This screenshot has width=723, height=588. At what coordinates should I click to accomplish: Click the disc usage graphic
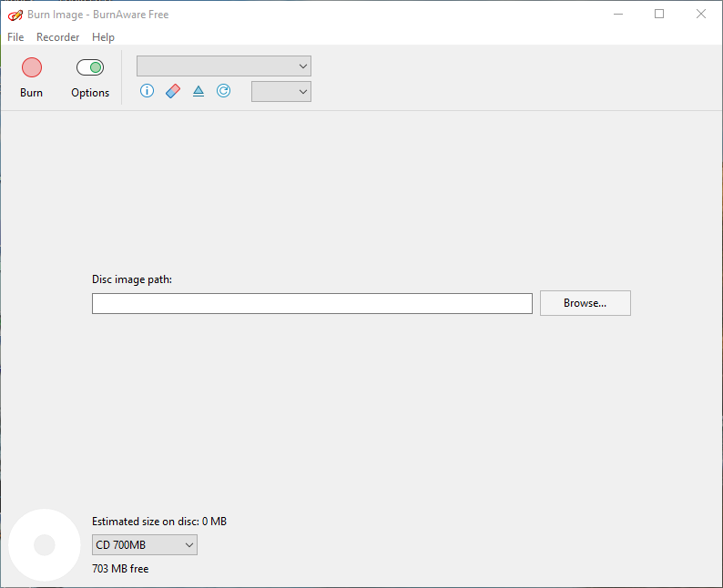[45, 545]
